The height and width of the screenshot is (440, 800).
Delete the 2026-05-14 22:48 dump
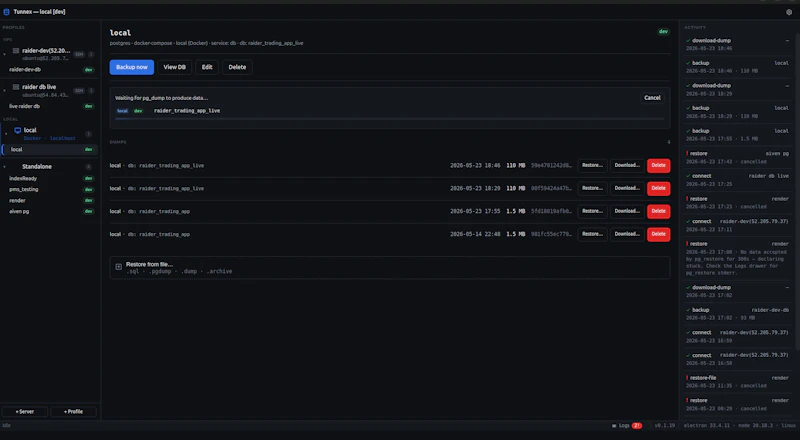(659, 234)
